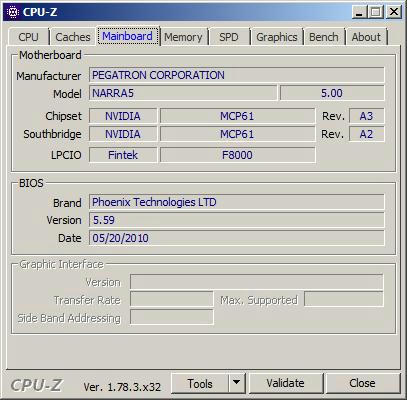The height and width of the screenshot is (400, 407).
Task: Click the version text Ver. 1.78.3.x32
Action: [122, 387]
